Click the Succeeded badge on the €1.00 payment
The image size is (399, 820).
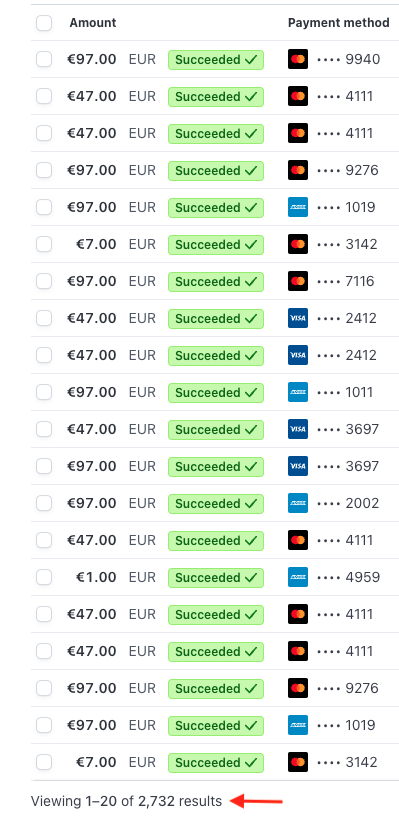coord(215,577)
